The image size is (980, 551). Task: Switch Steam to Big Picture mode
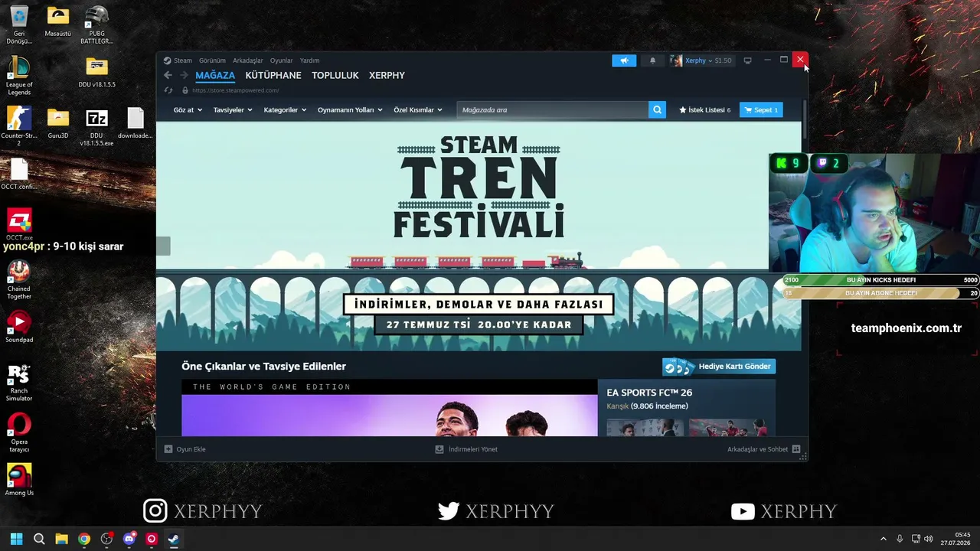click(747, 60)
